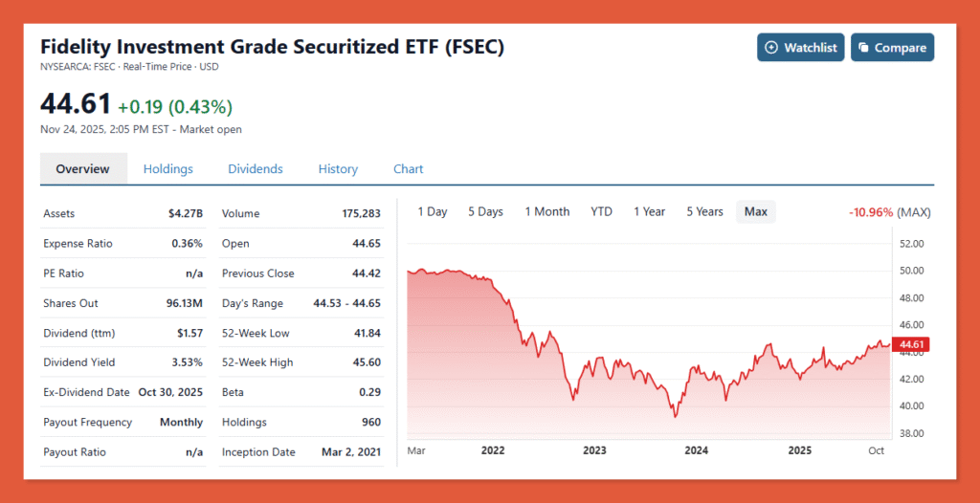Select the 1 Day chart range
The width and height of the screenshot is (980, 503).
coord(433,212)
